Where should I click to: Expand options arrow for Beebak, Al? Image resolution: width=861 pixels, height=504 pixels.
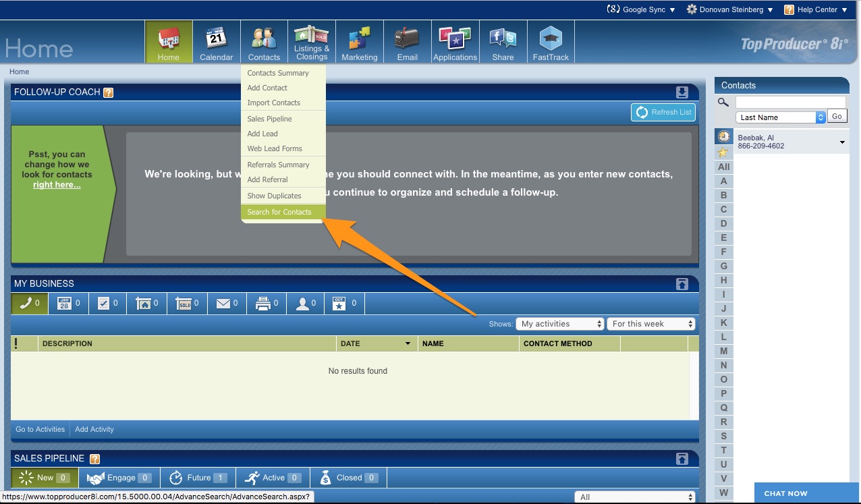coord(842,142)
